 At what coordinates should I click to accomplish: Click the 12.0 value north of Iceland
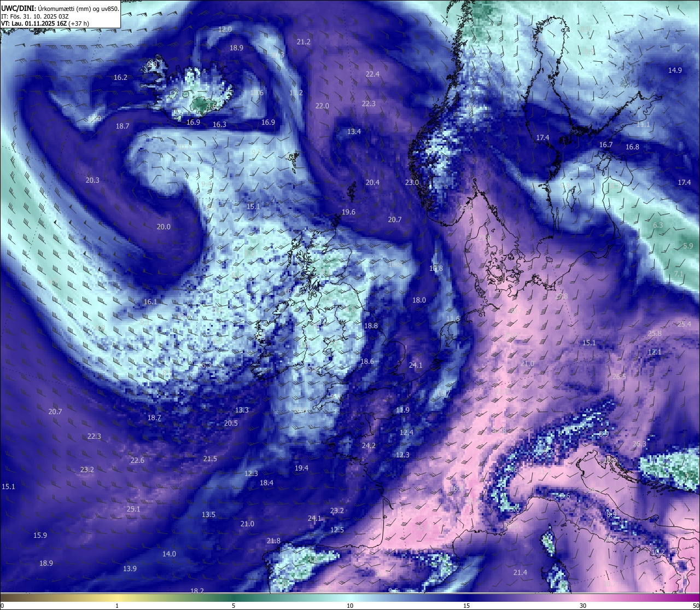(x=225, y=29)
